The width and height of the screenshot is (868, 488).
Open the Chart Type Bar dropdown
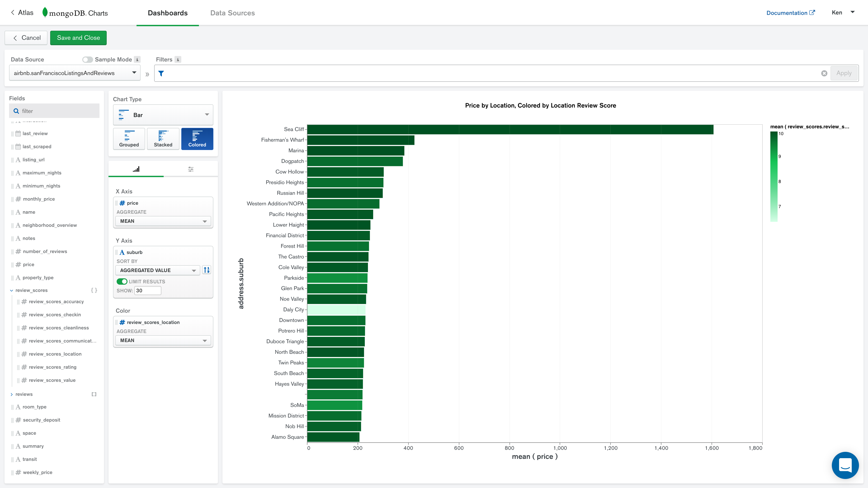(163, 115)
